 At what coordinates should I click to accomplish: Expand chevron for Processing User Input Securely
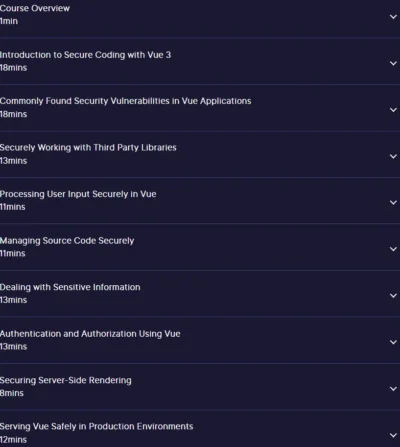393,202
